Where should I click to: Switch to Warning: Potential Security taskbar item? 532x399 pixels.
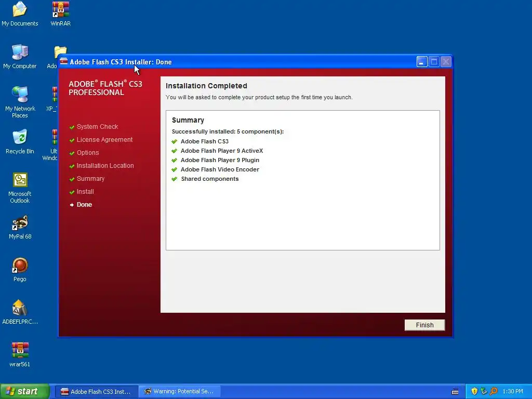179,392
